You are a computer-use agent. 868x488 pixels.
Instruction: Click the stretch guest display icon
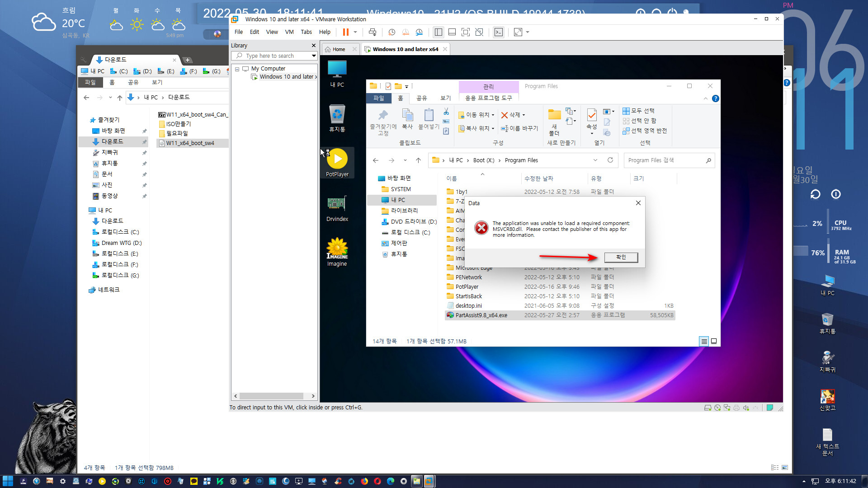(518, 32)
